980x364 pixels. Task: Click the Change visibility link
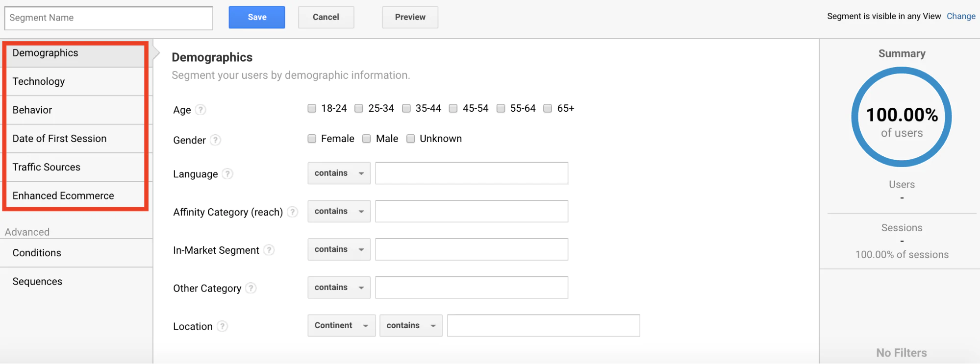click(961, 16)
